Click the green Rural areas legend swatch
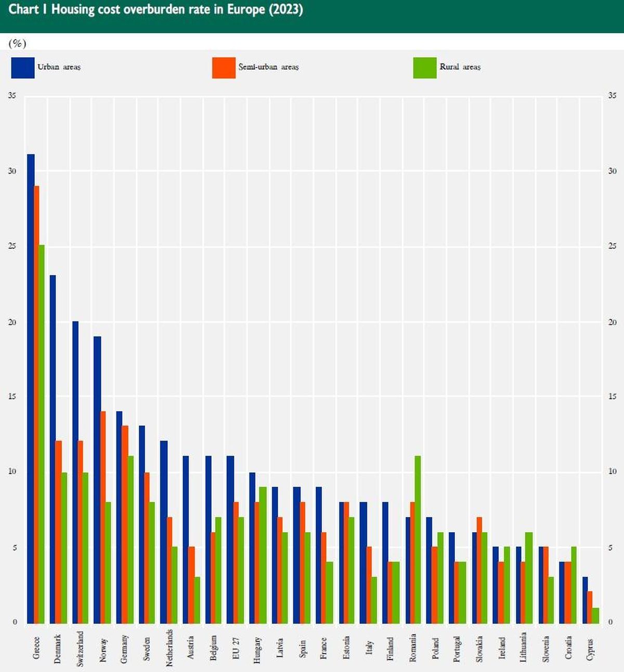The image size is (624, 672). 424,68
